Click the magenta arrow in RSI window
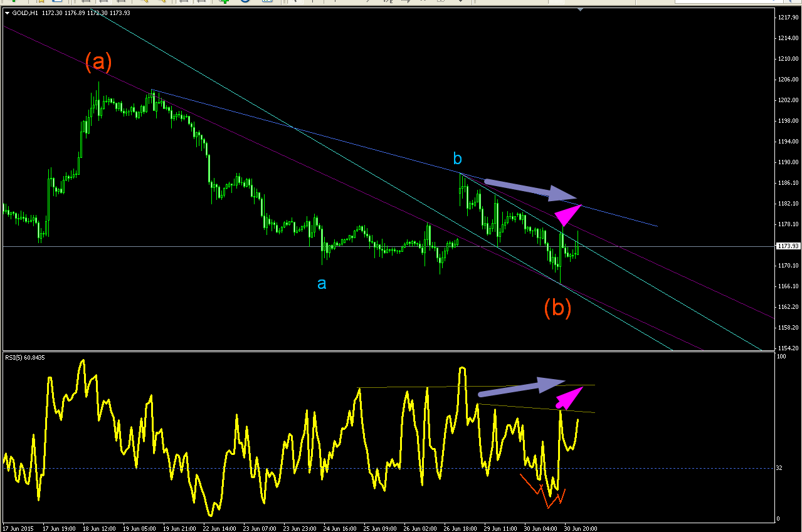The image size is (802, 532). [569, 397]
